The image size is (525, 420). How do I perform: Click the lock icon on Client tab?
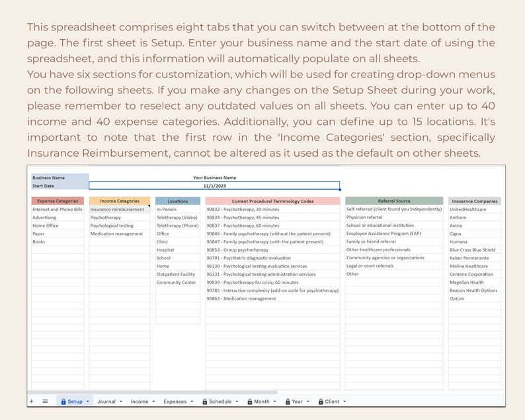coord(321,401)
